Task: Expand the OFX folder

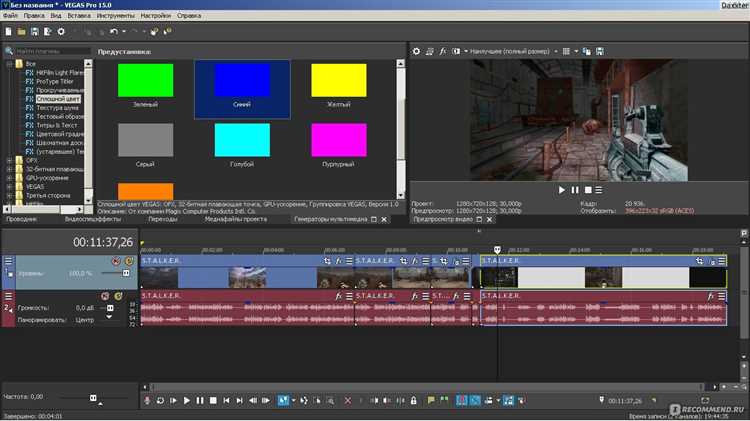Action: tap(9, 160)
